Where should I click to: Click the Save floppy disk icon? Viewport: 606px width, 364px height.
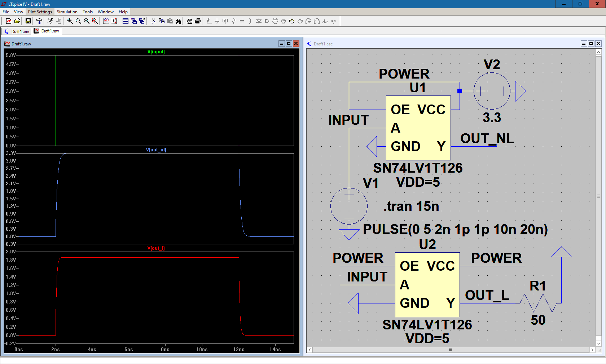[28, 21]
